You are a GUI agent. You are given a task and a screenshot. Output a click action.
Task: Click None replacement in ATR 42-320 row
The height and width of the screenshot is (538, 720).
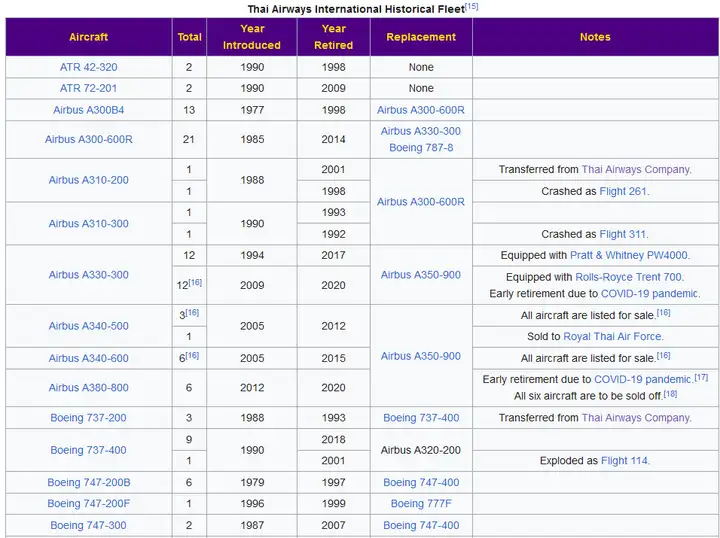(x=421, y=67)
